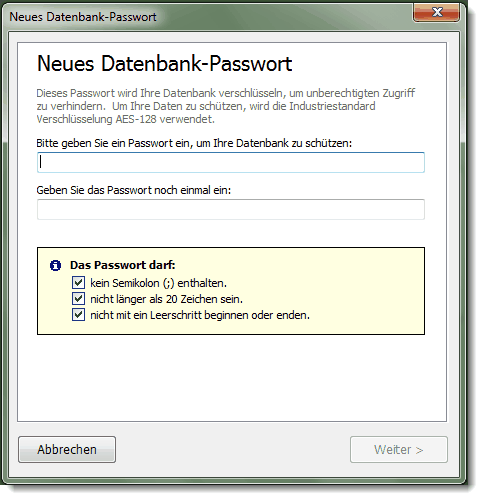483x500 pixels.
Task: Click the Abbrechen button
Action: (x=67, y=449)
